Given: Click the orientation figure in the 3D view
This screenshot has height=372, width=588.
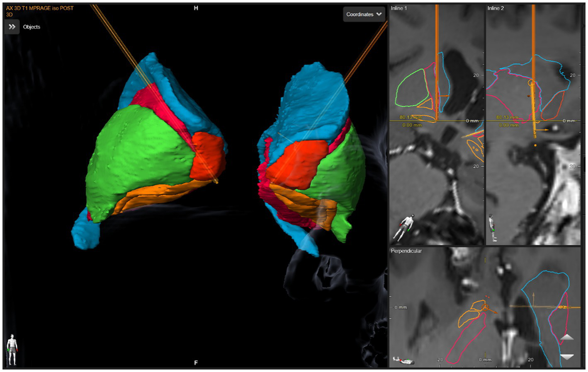Looking at the screenshot, I should pos(12,349).
